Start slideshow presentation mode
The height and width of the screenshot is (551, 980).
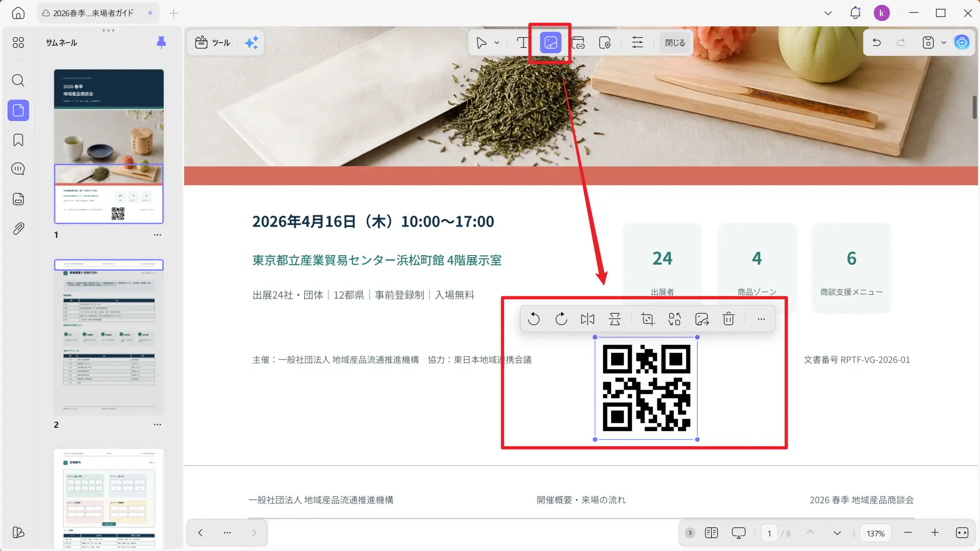[x=738, y=533]
